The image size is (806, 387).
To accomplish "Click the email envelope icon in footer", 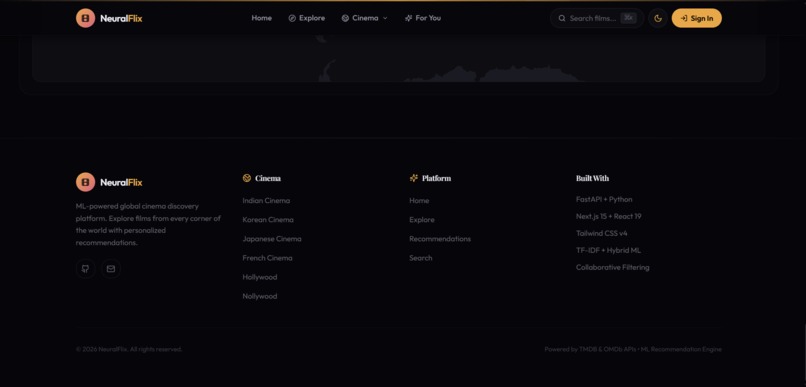I will pos(111,269).
